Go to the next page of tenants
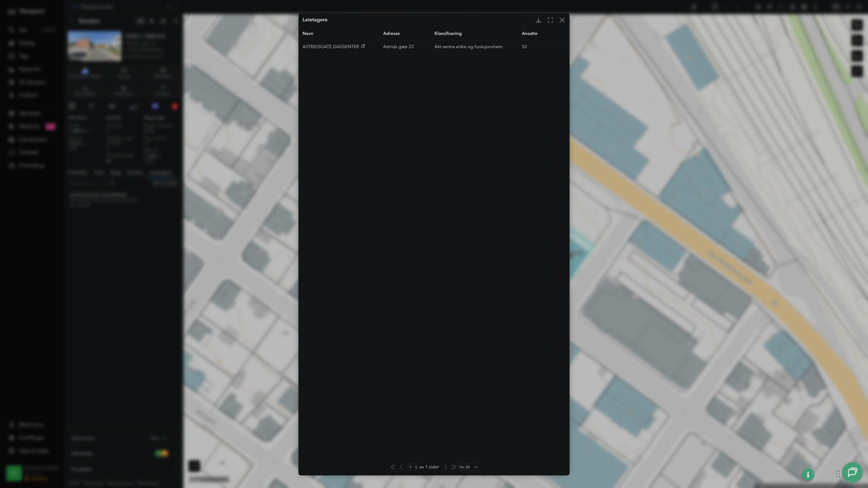This screenshot has height=488, width=868. (446, 467)
